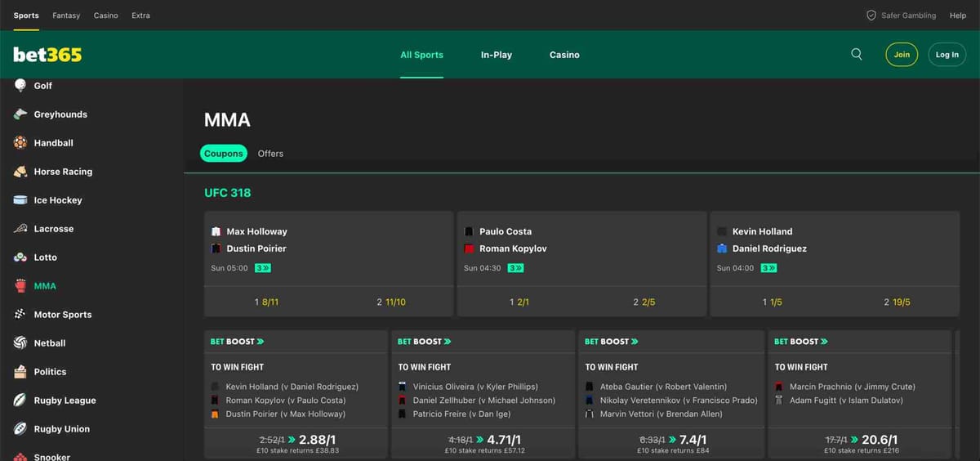Click Ateba Gautier (v Robert Valentin) selection
980x461 pixels.
663,387
